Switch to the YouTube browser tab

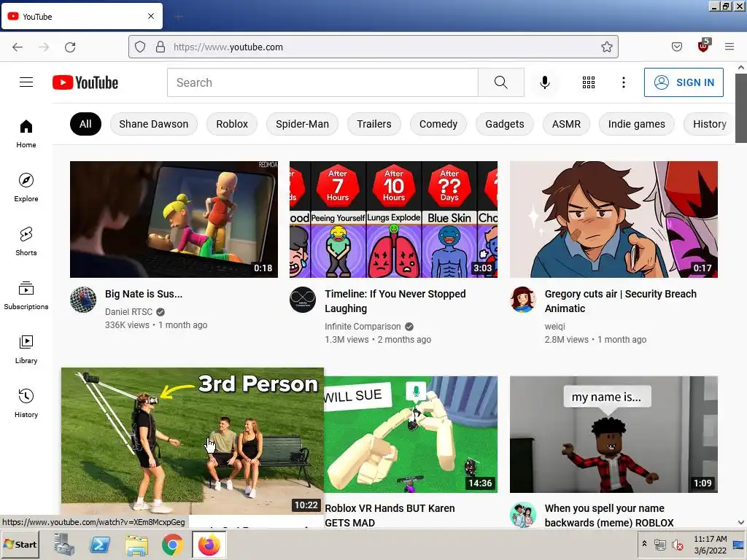[x=82, y=16]
